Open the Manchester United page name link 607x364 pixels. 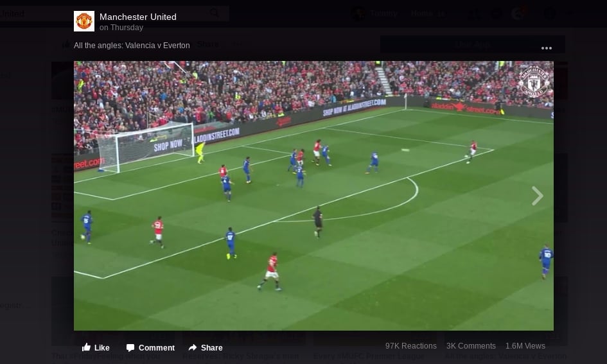[138, 17]
